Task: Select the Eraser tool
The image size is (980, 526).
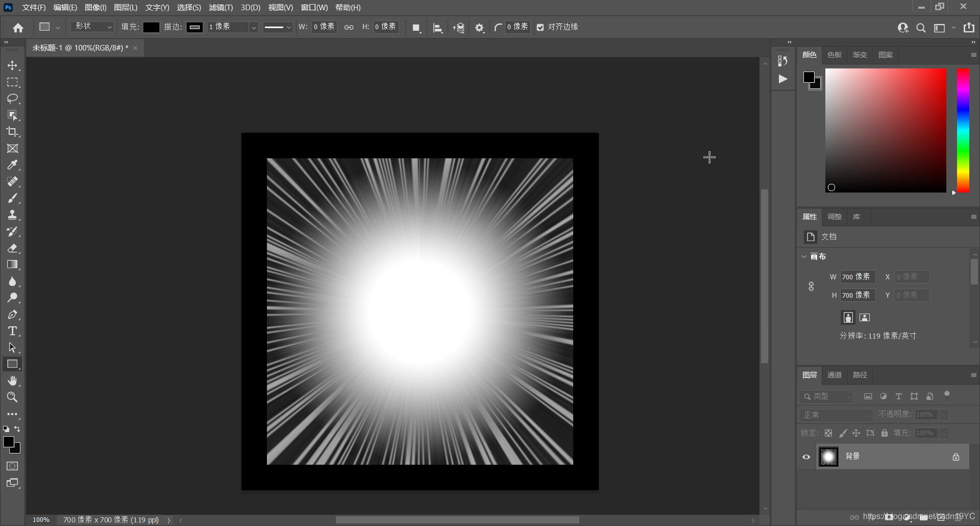Action: (x=12, y=248)
